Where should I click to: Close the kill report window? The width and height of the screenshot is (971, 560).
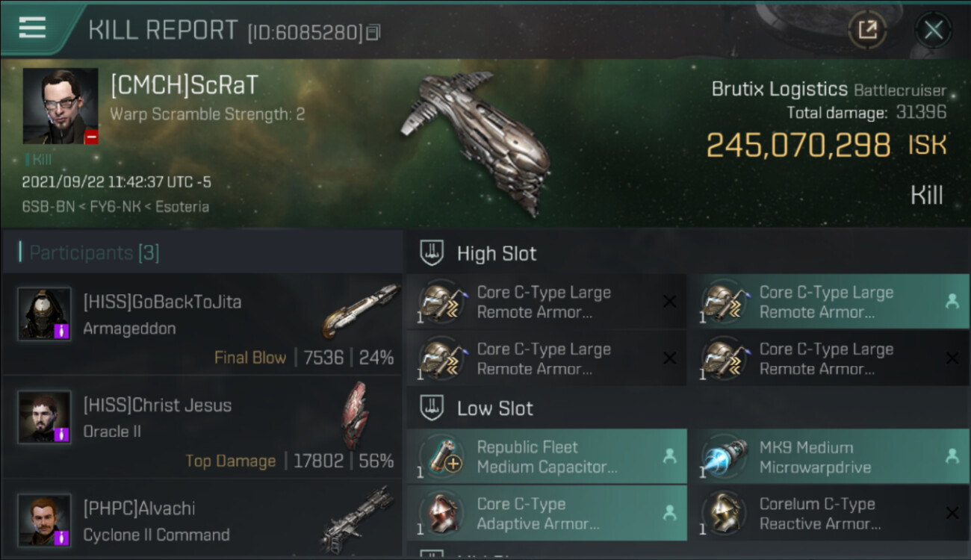[933, 30]
